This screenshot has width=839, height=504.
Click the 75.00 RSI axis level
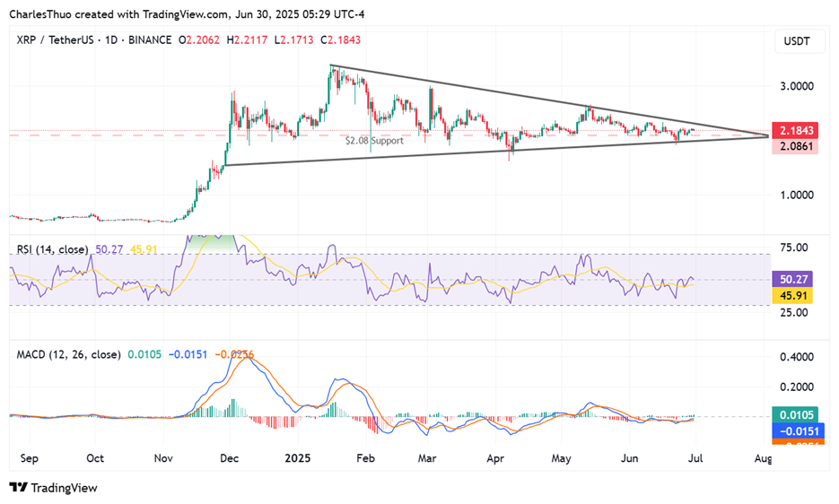[x=794, y=248]
